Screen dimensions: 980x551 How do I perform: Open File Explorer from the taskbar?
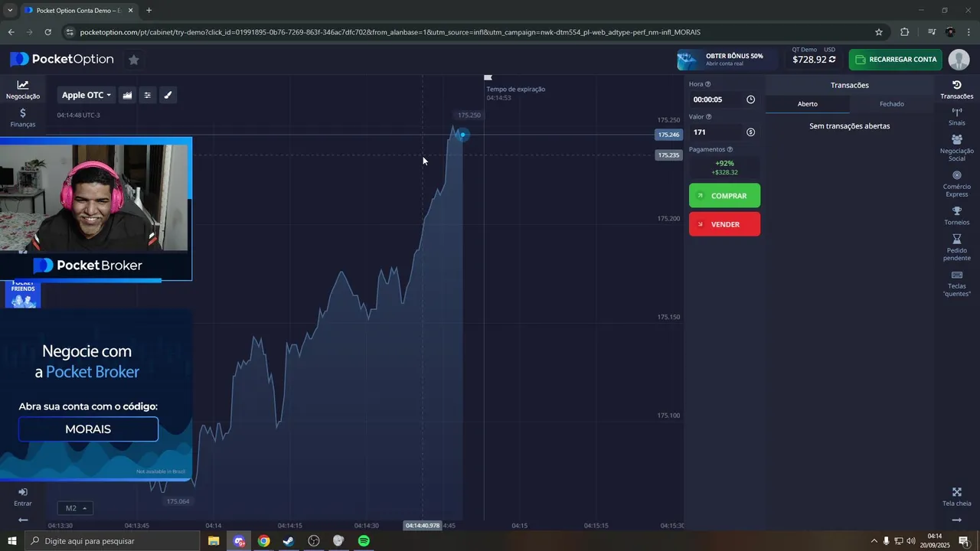(x=214, y=541)
